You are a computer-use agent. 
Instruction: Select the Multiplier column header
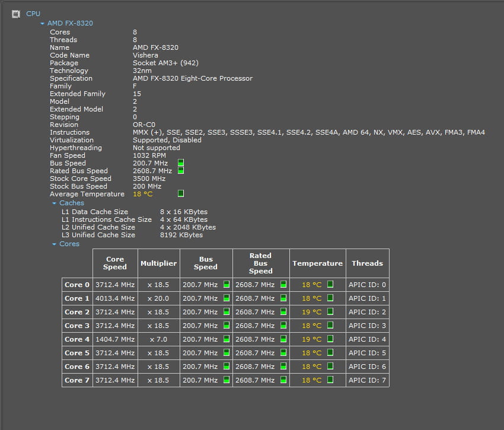159,263
